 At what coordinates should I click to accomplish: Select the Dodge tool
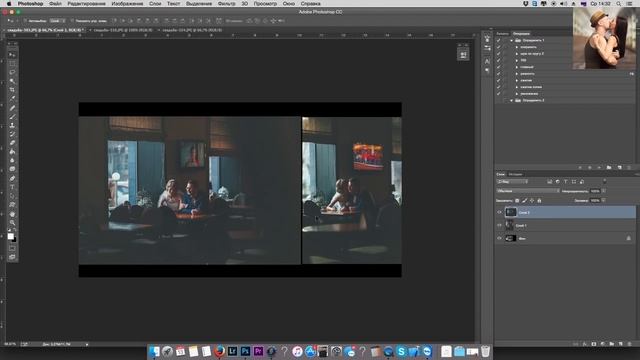[12, 169]
